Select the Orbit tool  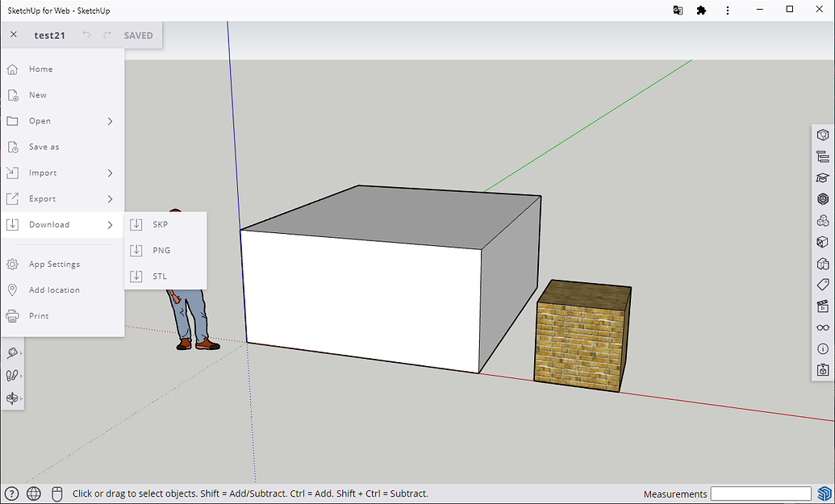point(13,398)
